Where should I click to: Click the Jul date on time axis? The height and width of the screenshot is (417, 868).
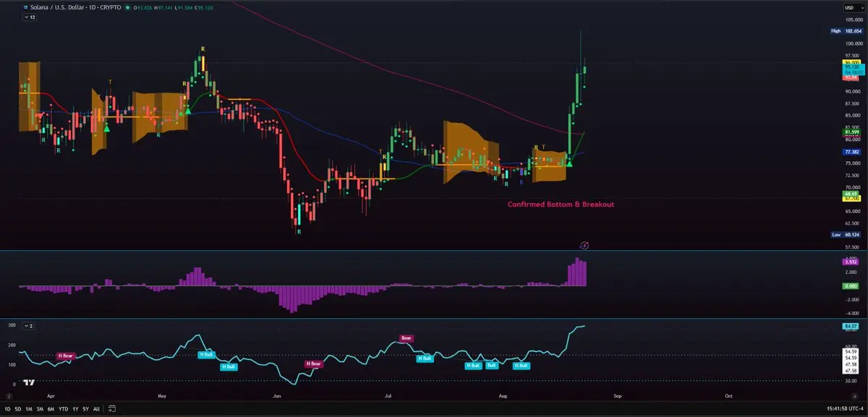388,396
